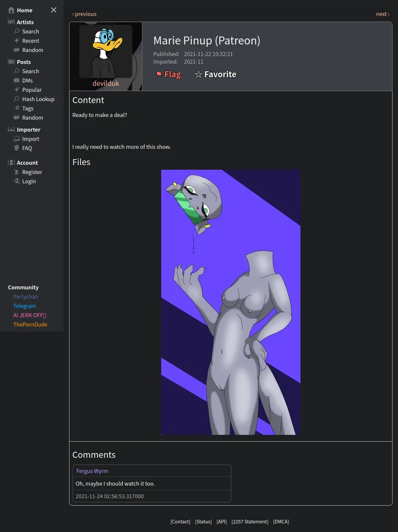
Task: Click the red flag icon
Action: tap(159, 74)
